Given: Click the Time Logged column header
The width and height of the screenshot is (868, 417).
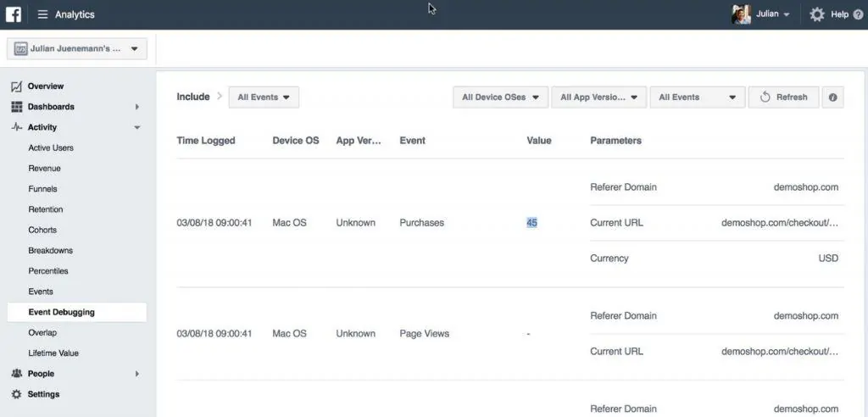Looking at the screenshot, I should (206, 141).
